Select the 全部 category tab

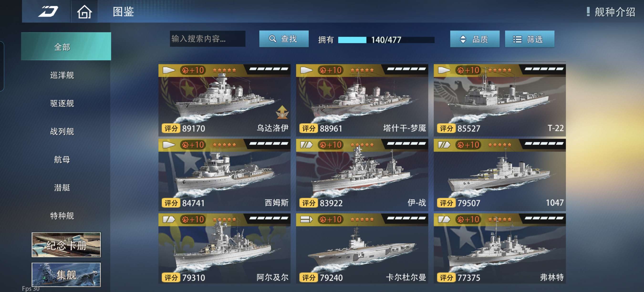(x=66, y=46)
